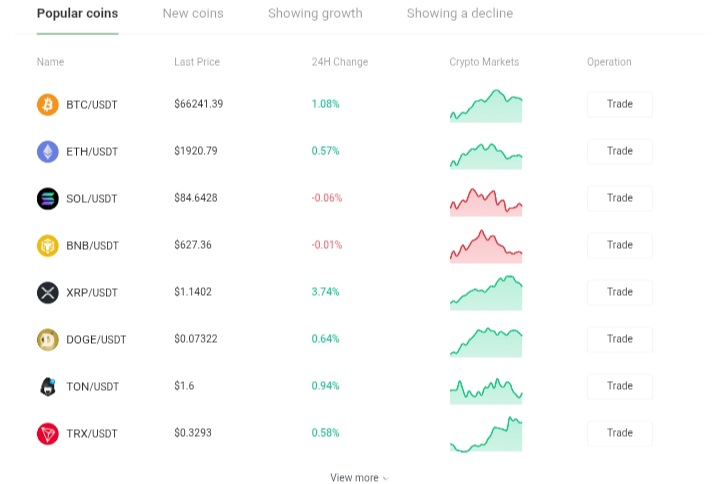This screenshot has height=484, width=720.
Task: Click the Bitcoin coin icon
Action: click(x=48, y=105)
